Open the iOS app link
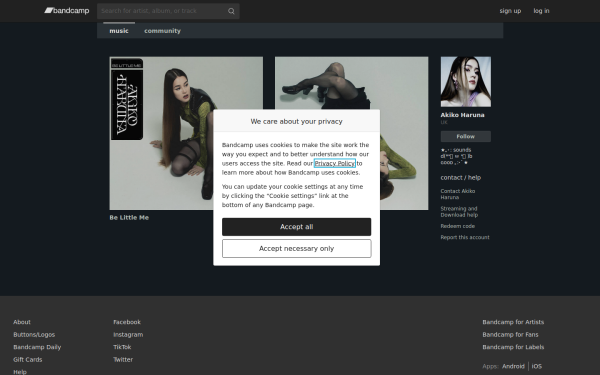Image resolution: width=600 pixels, height=375 pixels. click(x=537, y=366)
